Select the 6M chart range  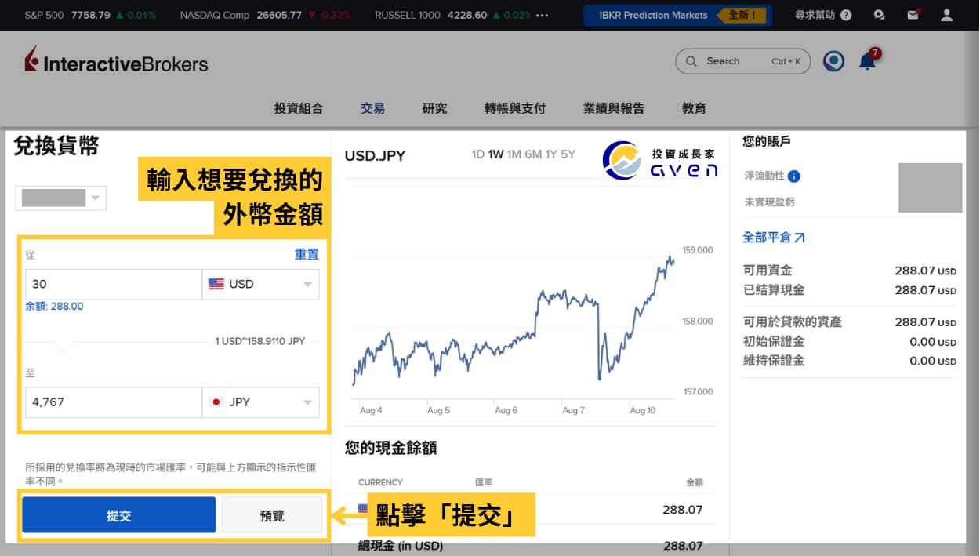point(533,154)
